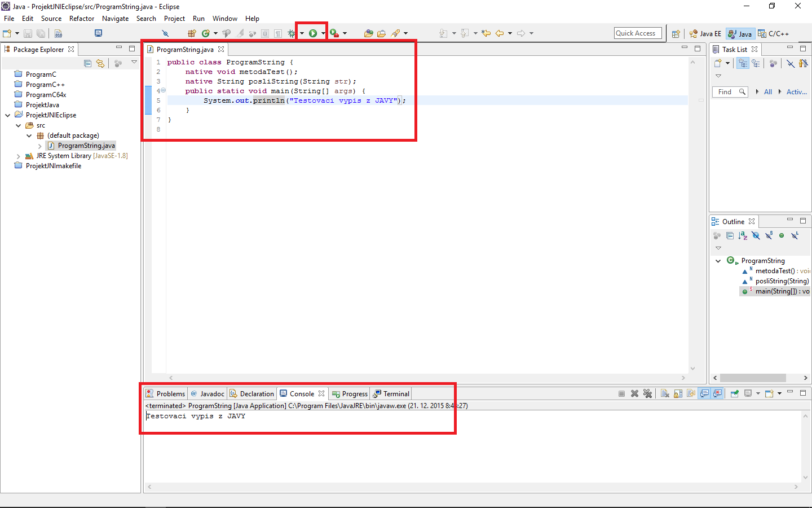Save the current file using the Save icon
The image size is (812, 508).
click(28, 33)
